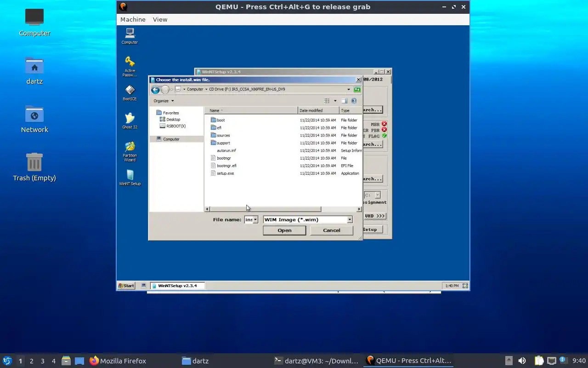Open the dialog Help icon
This screenshot has height=368, width=588.
(354, 101)
